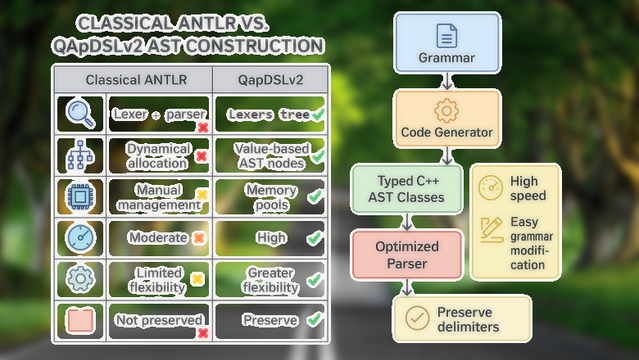Click the High speed text
The height and width of the screenshot is (360, 639).
point(528,188)
